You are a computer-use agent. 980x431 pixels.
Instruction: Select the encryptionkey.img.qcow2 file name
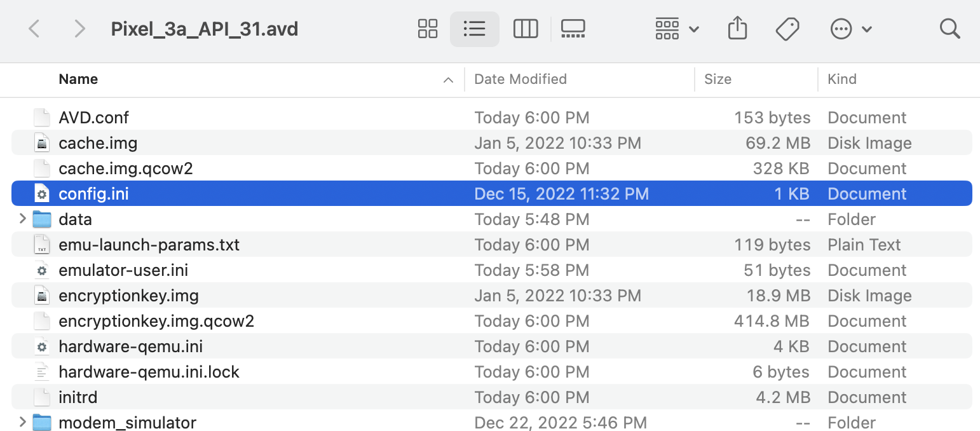click(x=156, y=321)
